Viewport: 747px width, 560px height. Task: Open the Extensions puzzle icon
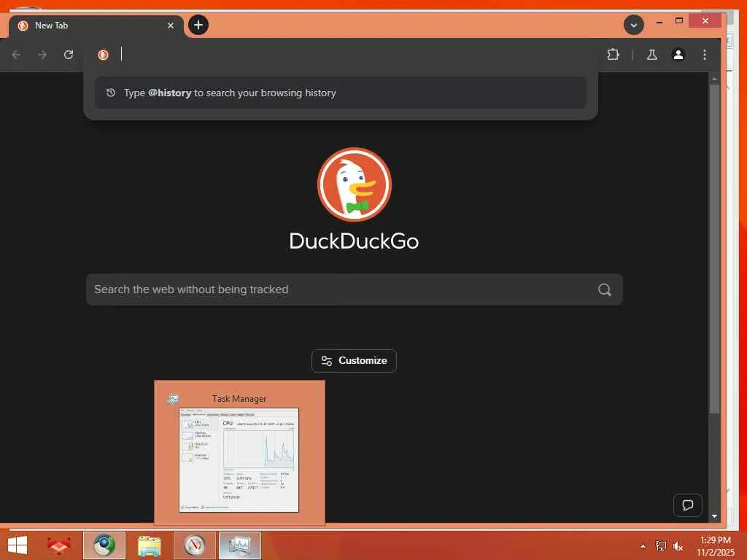[x=613, y=55]
